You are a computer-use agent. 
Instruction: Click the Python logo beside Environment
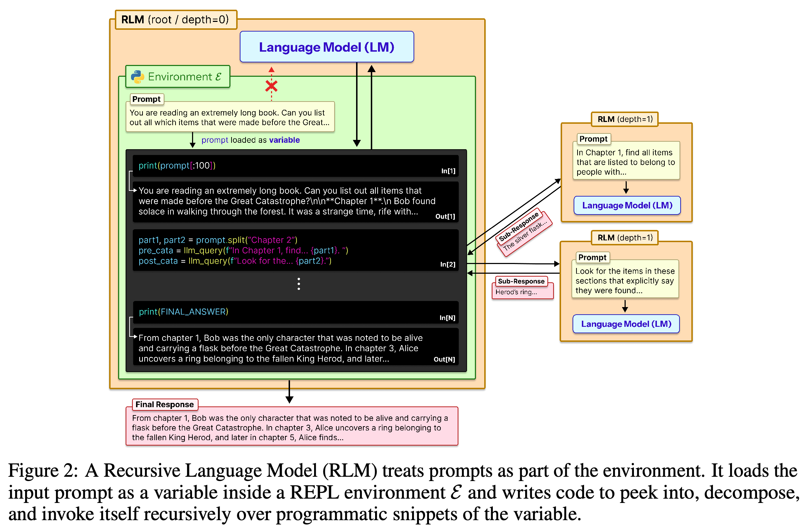pyautogui.click(x=137, y=77)
